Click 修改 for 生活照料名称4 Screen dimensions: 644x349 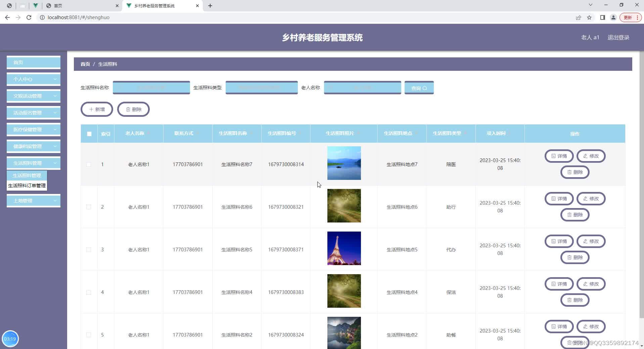click(591, 284)
